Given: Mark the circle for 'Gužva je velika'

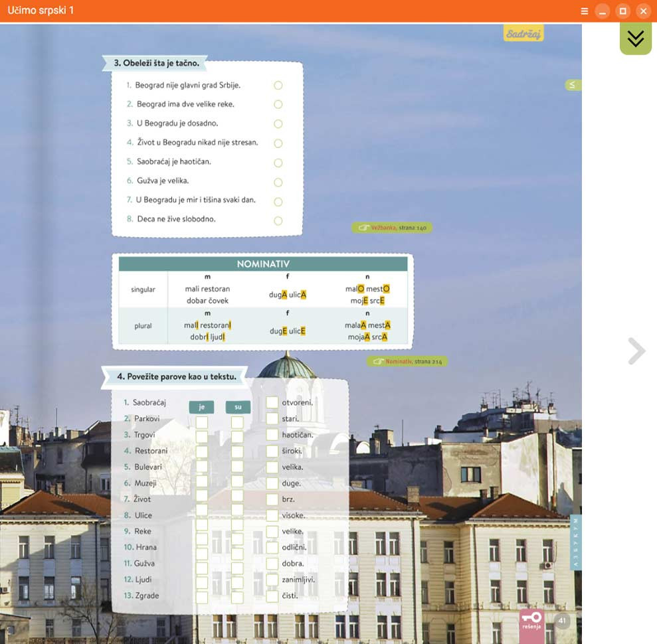Looking at the screenshot, I should (x=278, y=182).
